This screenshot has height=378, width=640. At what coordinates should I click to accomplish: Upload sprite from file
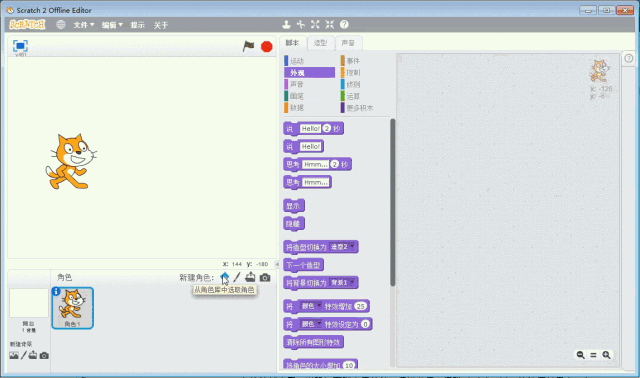point(250,278)
